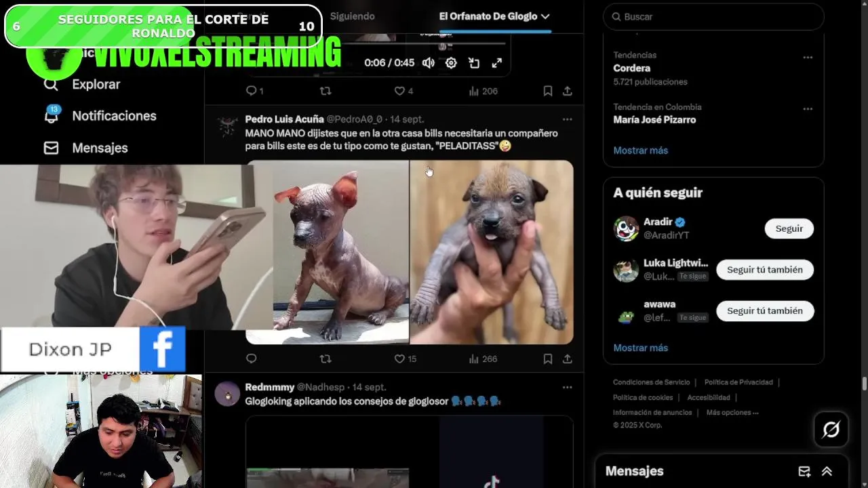Image resolution: width=868 pixels, height=488 pixels.
Task: Follow awawa with Seguir tú también
Action: [x=765, y=311]
